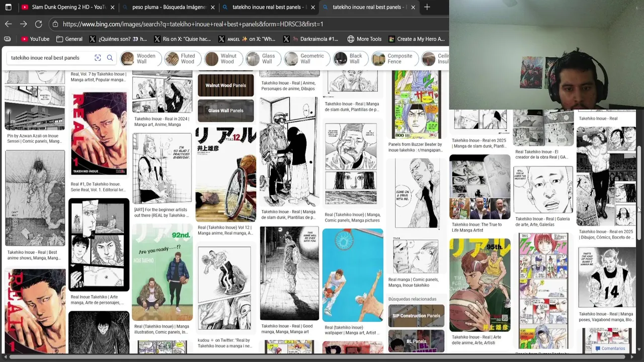Open the 95th Real cover thumbnail
The image size is (644, 362).
479,285
